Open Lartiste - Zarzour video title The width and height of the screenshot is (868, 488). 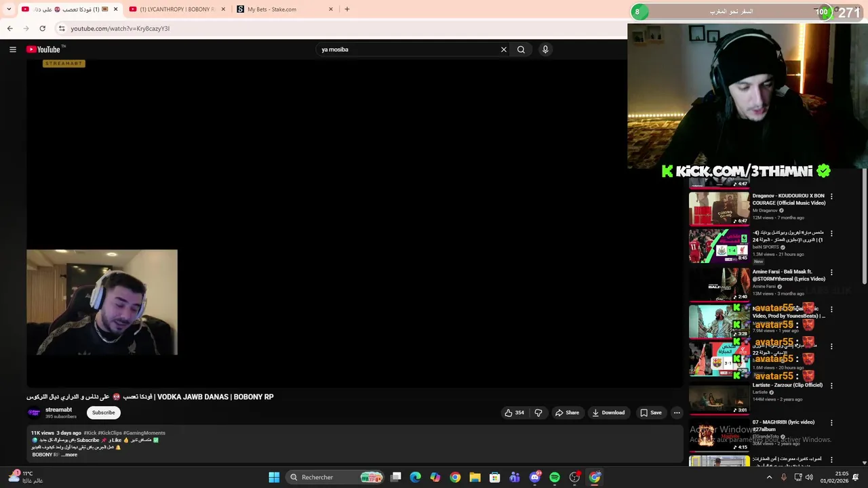click(787, 385)
